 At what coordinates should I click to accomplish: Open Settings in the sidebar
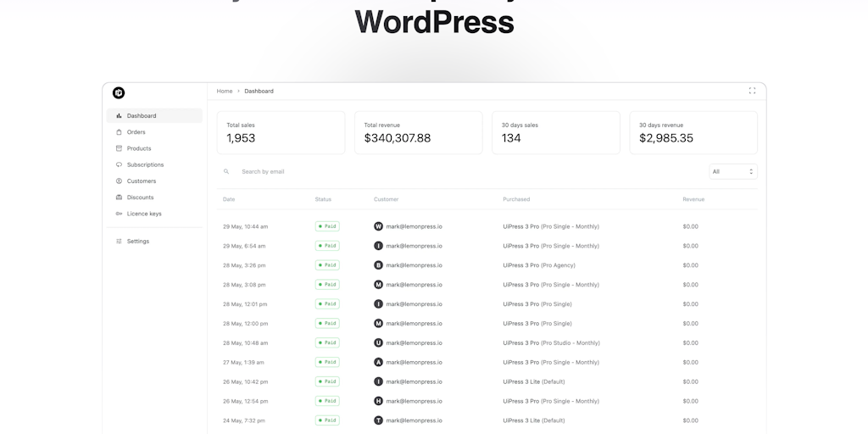[154, 242]
